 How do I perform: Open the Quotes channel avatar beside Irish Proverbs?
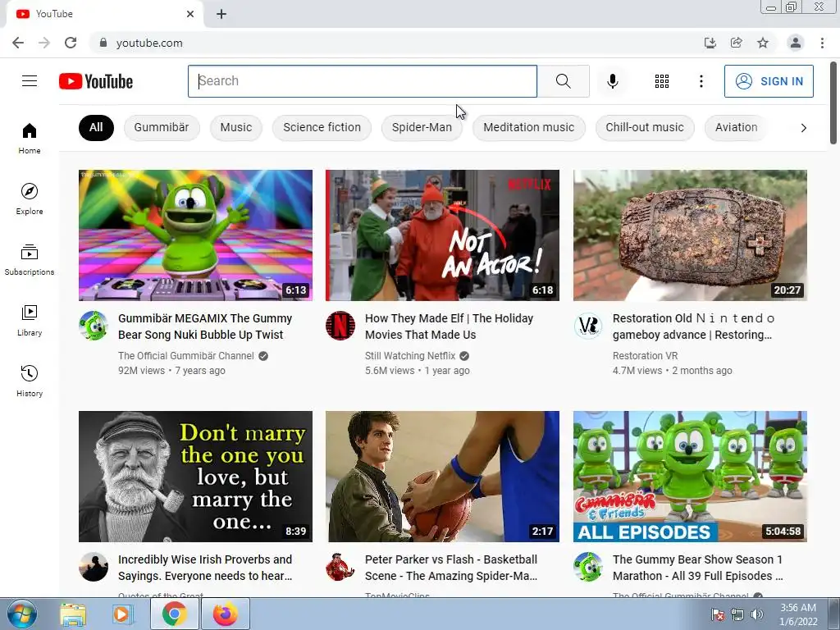94,567
